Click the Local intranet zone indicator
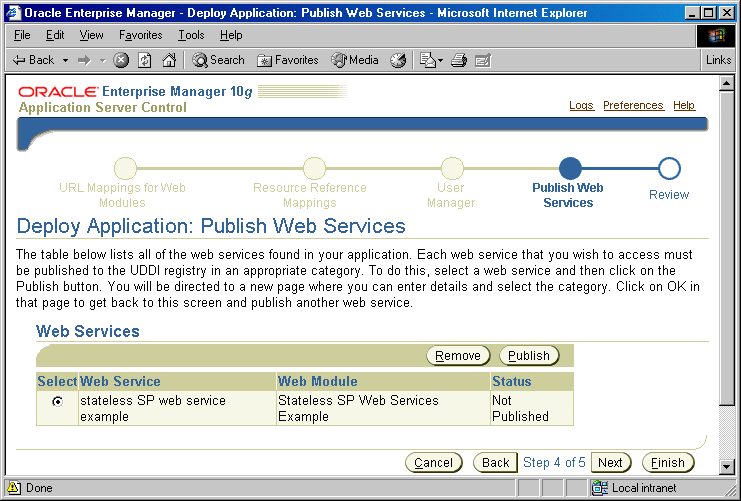Image resolution: width=741 pixels, height=501 pixels. click(634, 488)
